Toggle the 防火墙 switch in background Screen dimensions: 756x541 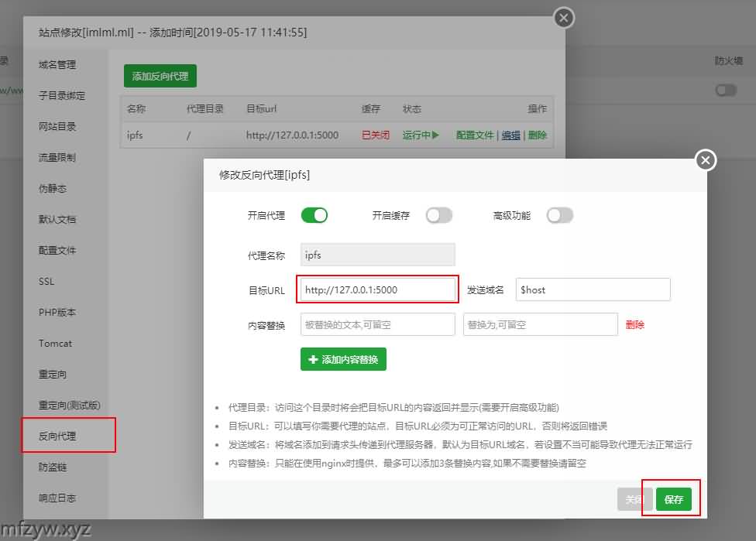(x=726, y=91)
